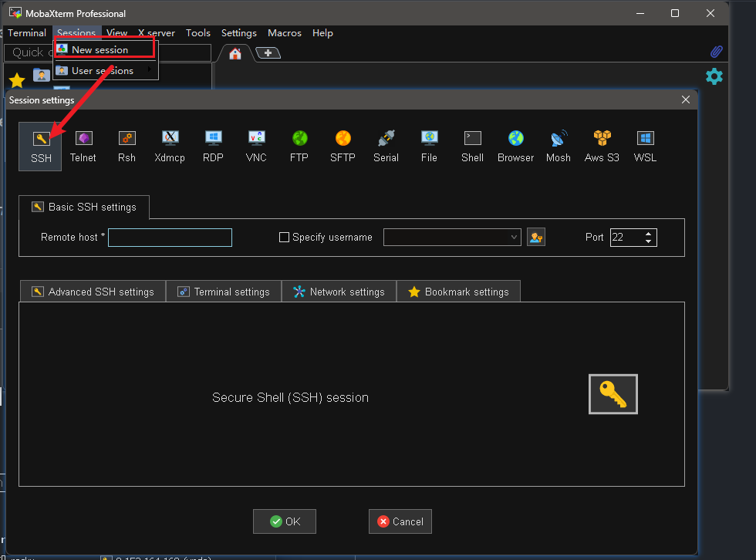The height and width of the screenshot is (560, 756).
Task: Focus the Remote host input field
Action: [x=170, y=238]
